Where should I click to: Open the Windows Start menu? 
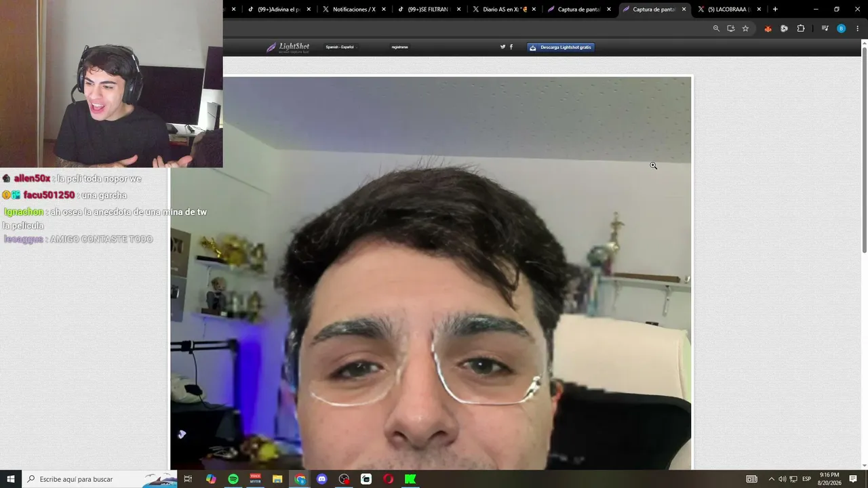tap(11, 479)
